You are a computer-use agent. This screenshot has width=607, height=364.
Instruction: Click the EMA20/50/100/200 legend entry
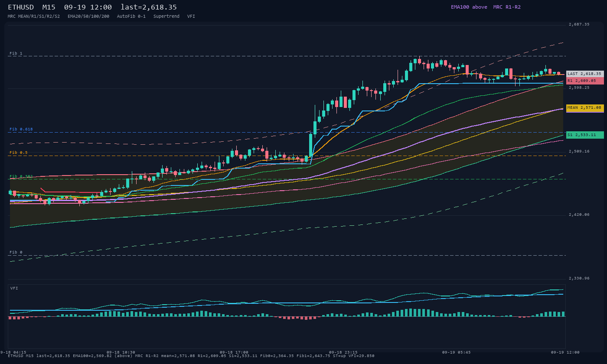pyautogui.click(x=88, y=16)
